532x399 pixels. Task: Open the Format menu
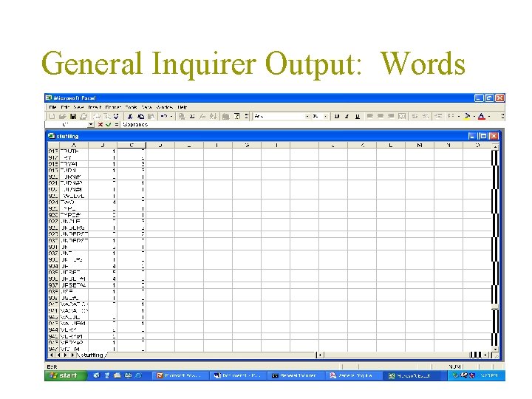[x=113, y=107]
